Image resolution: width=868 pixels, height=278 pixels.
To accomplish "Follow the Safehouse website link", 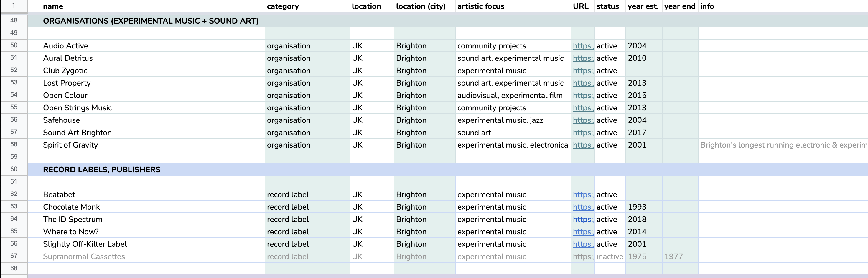I will coord(583,120).
